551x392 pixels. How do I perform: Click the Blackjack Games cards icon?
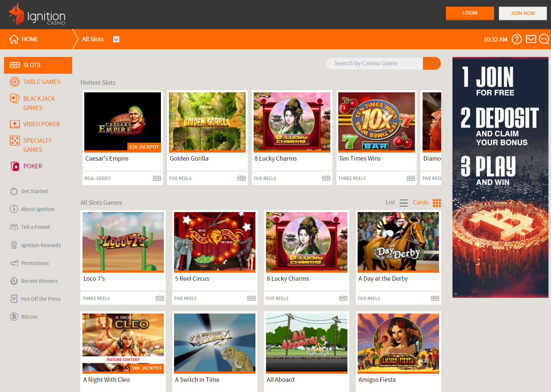15,99
